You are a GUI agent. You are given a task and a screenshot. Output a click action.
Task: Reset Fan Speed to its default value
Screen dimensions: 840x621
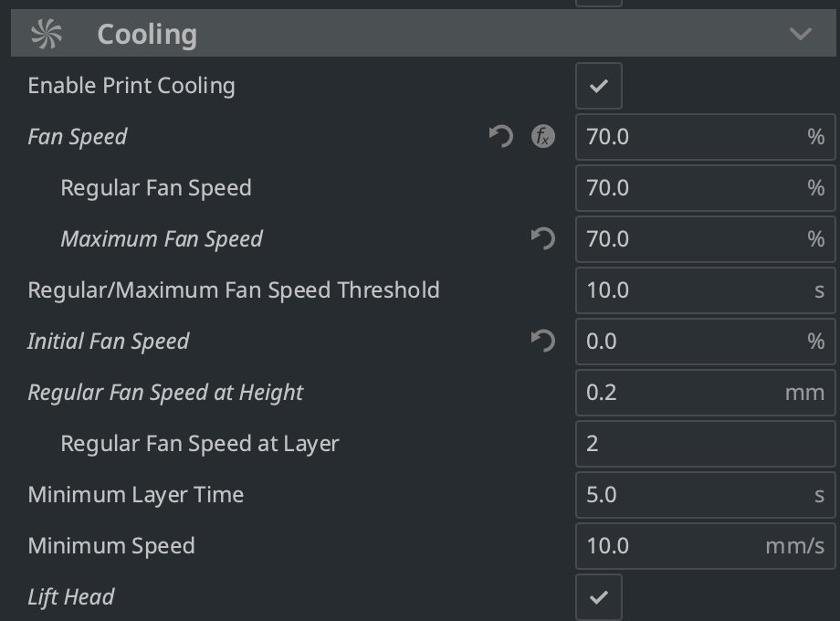pyautogui.click(x=501, y=137)
